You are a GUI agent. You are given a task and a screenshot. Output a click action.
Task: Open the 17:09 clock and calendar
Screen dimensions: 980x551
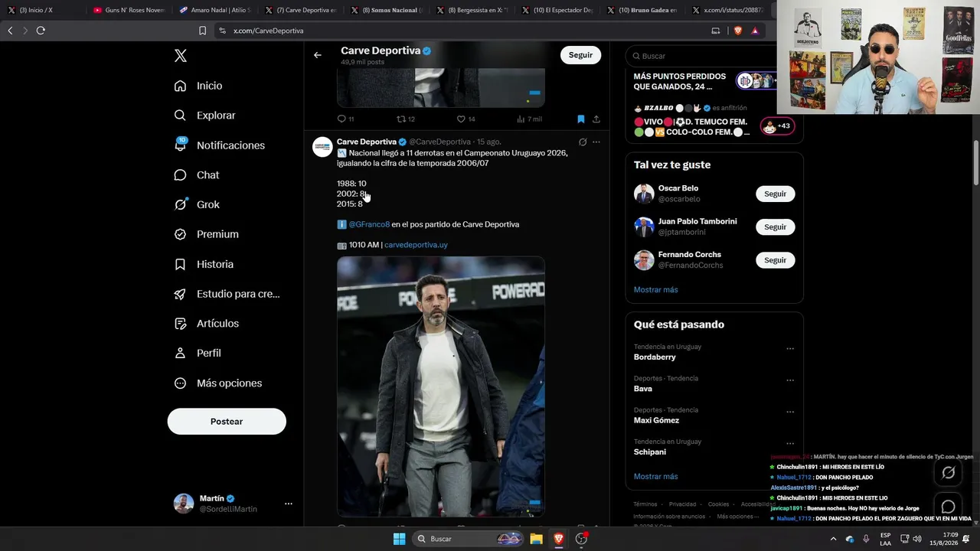(944, 539)
